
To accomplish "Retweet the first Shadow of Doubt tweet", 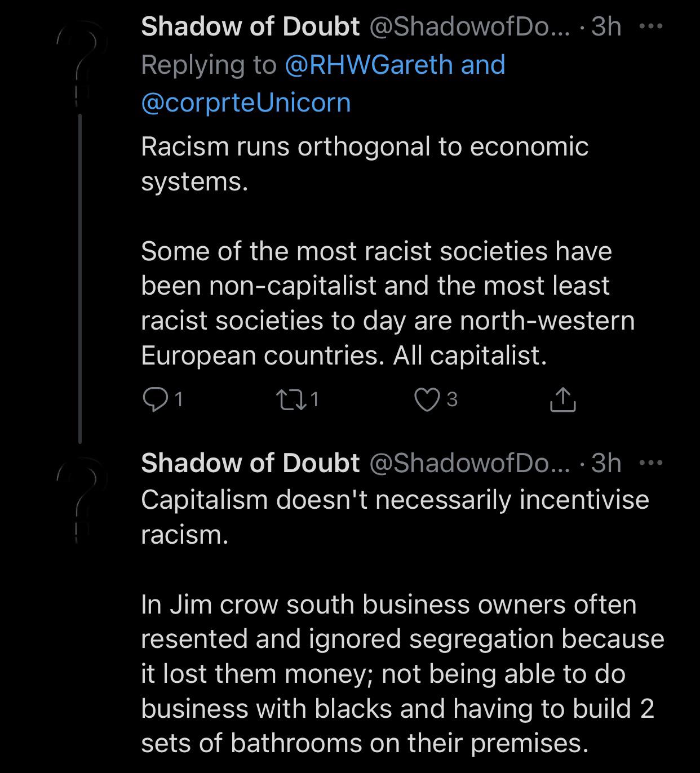I will click(x=290, y=399).
